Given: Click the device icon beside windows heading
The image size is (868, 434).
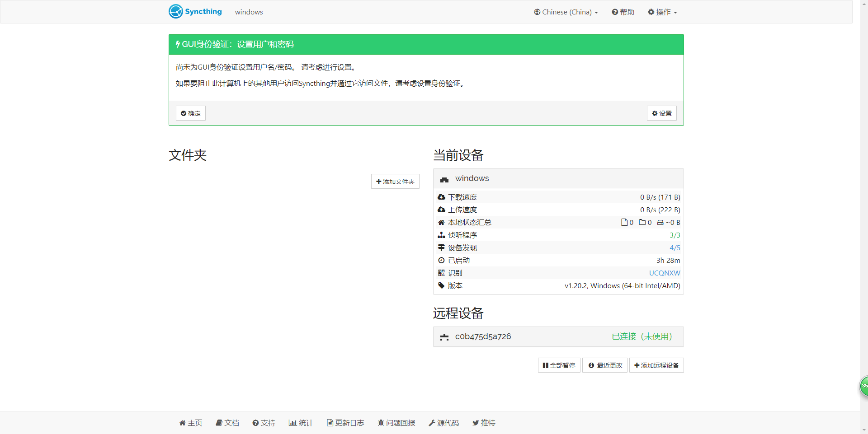Looking at the screenshot, I should coord(444,179).
